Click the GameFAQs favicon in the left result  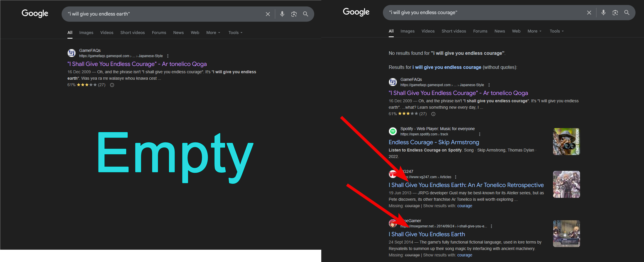pos(72,53)
